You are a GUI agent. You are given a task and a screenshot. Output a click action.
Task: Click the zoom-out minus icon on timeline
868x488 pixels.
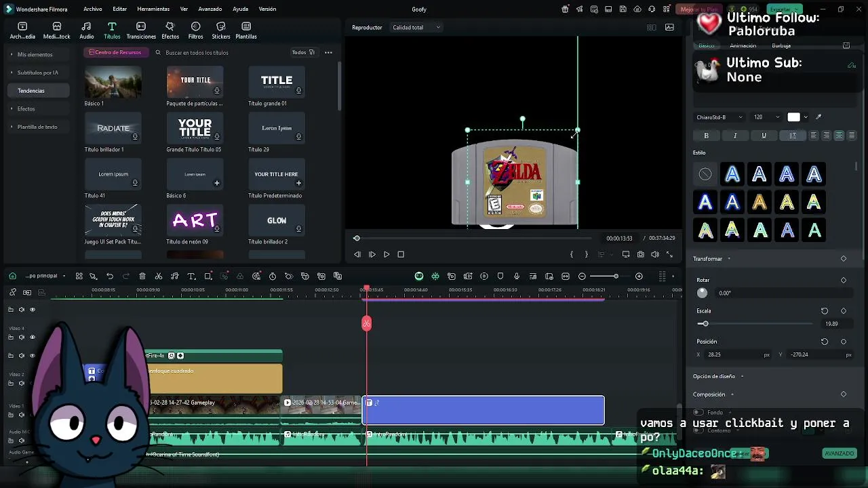tap(582, 276)
